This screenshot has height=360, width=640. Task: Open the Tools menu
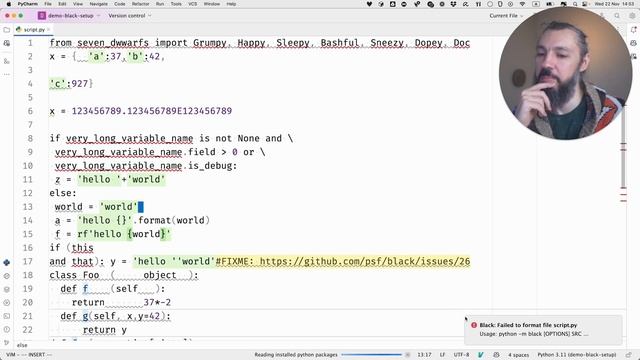pos(176,4)
